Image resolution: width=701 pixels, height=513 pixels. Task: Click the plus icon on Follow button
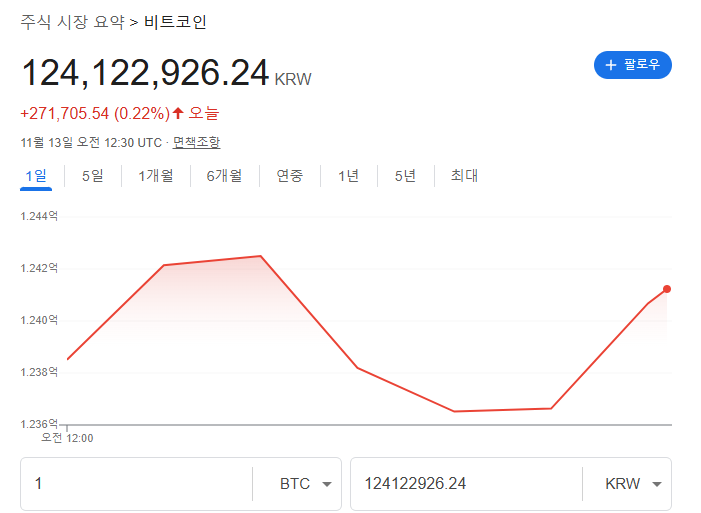pyautogui.click(x=611, y=65)
